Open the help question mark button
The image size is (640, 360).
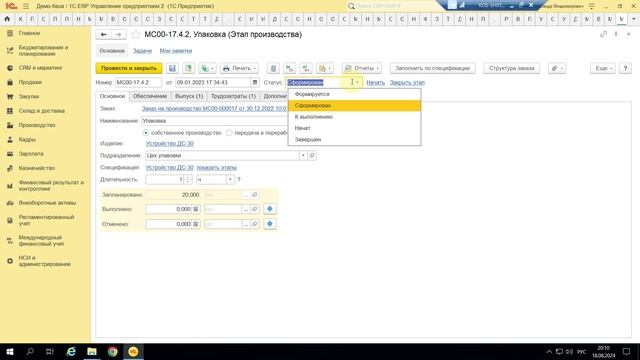[625, 68]
